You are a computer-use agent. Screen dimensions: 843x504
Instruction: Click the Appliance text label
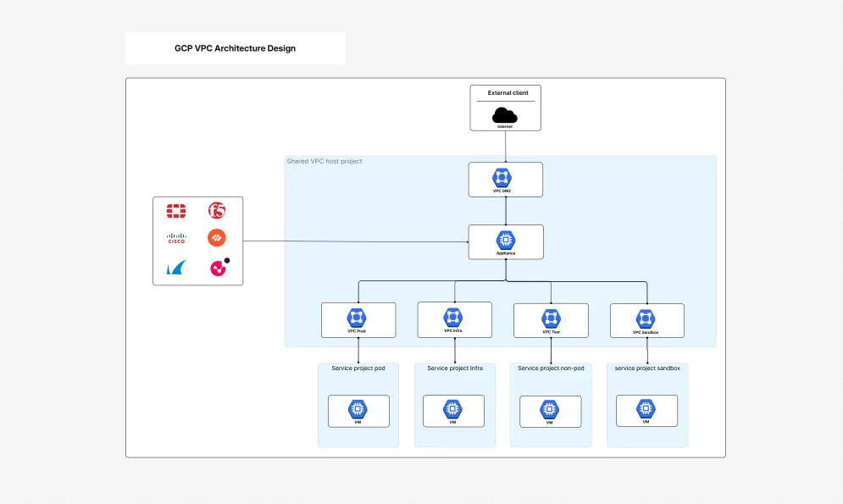(506, 253)
